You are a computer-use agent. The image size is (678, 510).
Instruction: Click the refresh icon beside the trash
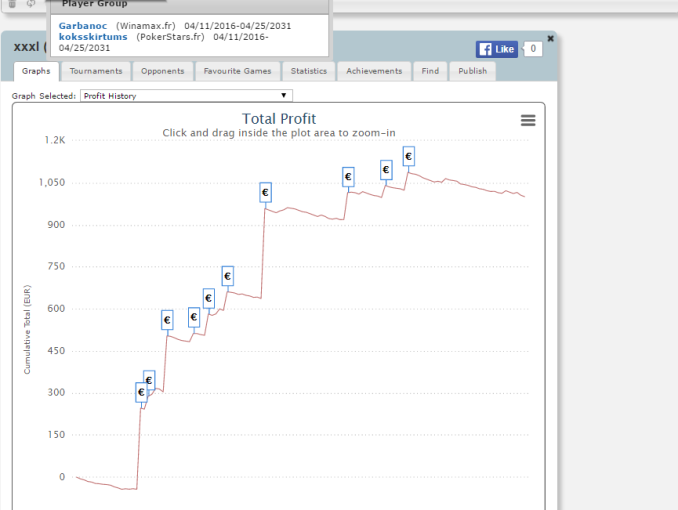(31, 4)
